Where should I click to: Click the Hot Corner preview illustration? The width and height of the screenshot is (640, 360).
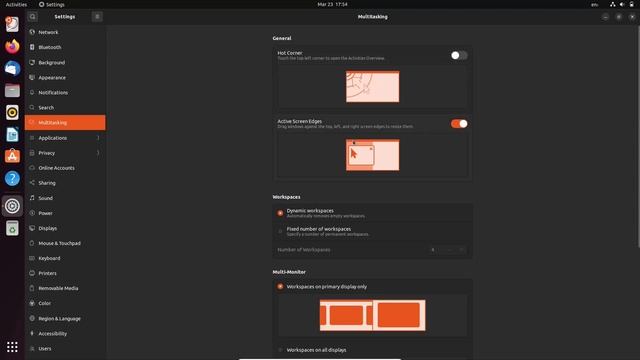coord(373,87)
